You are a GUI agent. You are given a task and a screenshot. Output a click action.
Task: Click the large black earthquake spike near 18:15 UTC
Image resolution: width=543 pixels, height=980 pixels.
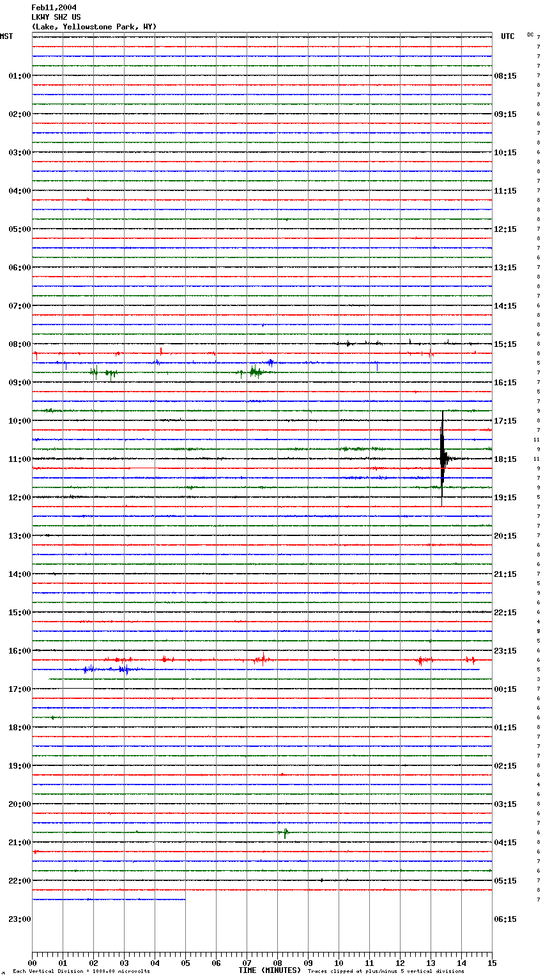(443, 458)
